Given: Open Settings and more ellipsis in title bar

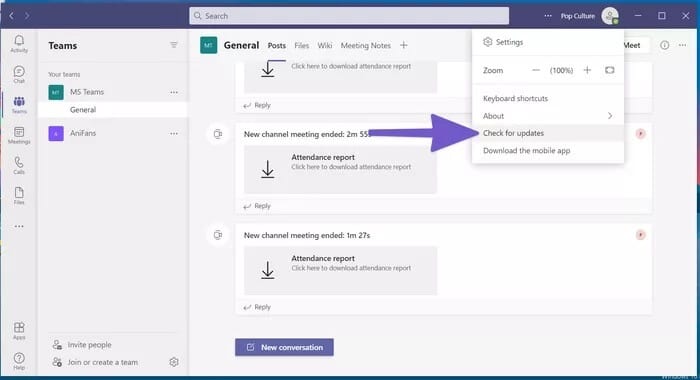Looking at the screenshot, I should 548,16.
